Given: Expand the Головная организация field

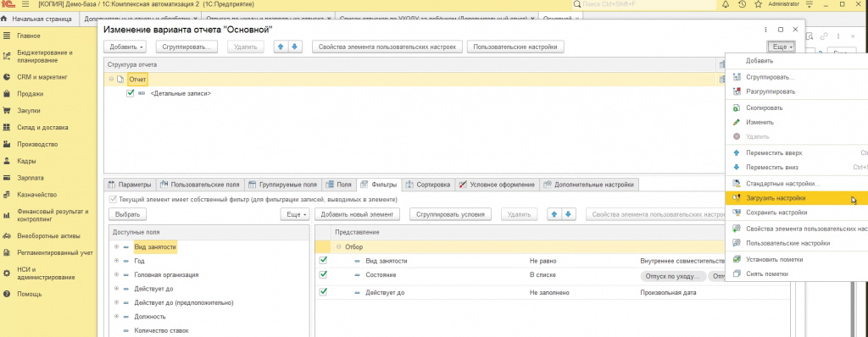Looking at the screenshot, I should [x=116, y=274].
